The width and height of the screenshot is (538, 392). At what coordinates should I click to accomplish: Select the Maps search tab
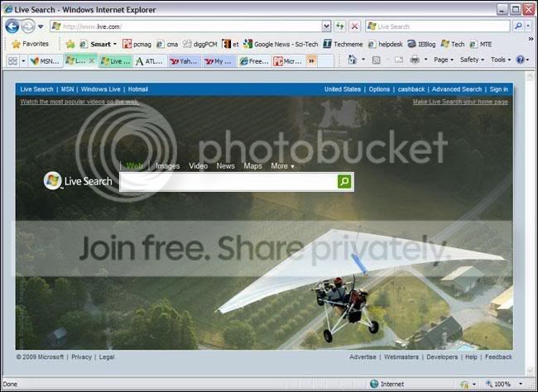coord(252,166)
